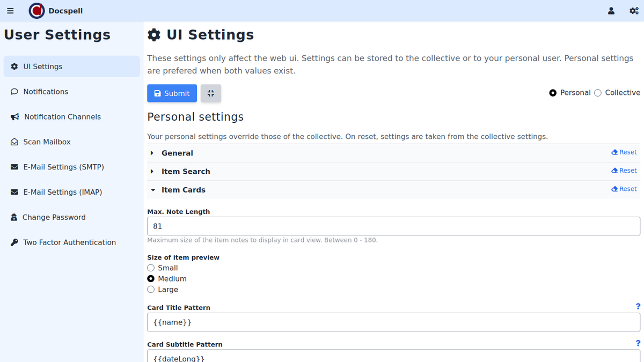The height and width of the screenshot is (362, 644).
Task: Open the hamburger menu in the top bar
Action: pos(10,11)
